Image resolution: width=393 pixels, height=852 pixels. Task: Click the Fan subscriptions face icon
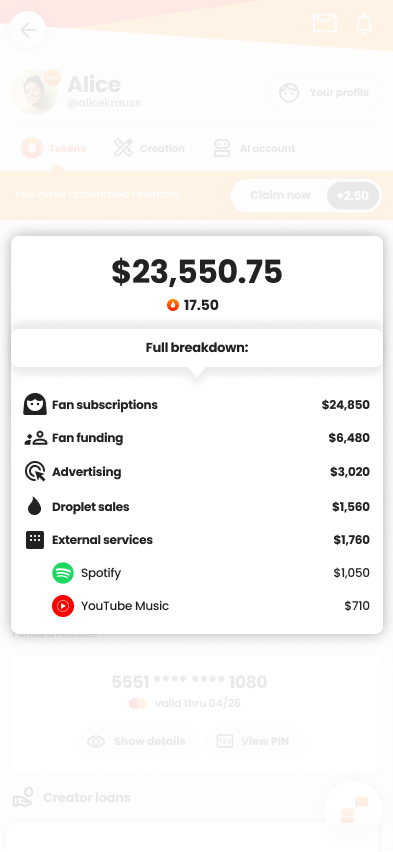(x=35, y=404)
